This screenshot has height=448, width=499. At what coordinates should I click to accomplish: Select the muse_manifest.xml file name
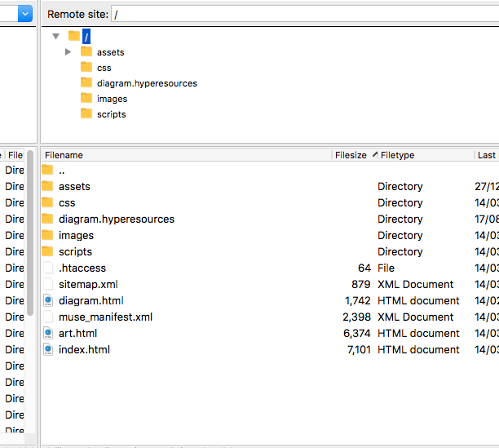[106, 317]
